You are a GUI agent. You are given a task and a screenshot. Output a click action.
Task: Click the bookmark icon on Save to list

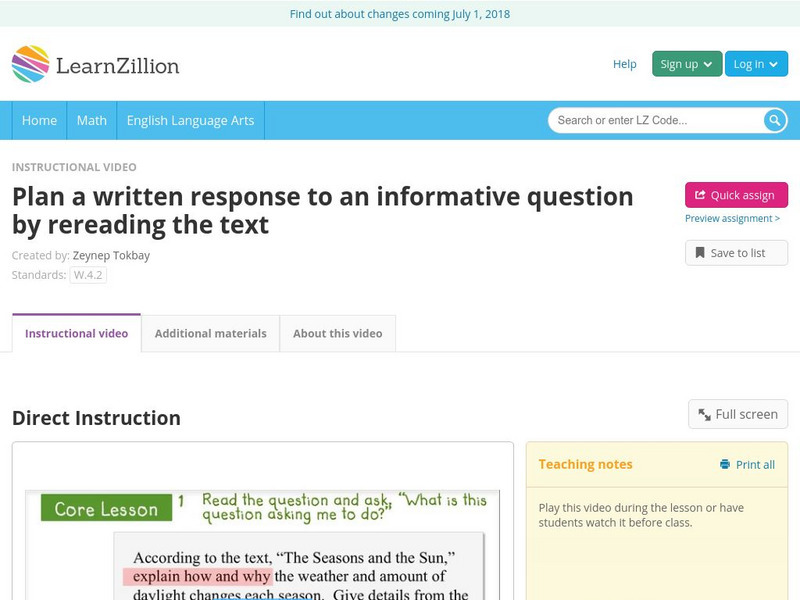click(x=701, y=252)
